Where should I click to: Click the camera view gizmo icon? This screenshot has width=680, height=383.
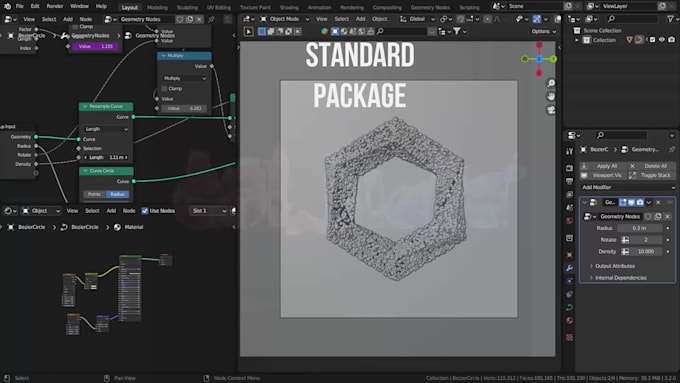pyautogui.click(x=551, y=110)
